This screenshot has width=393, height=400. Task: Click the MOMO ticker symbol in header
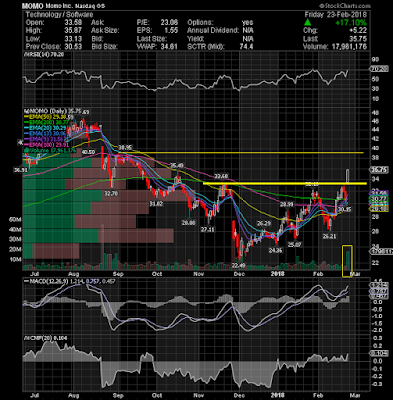click(x=32, y=6)
